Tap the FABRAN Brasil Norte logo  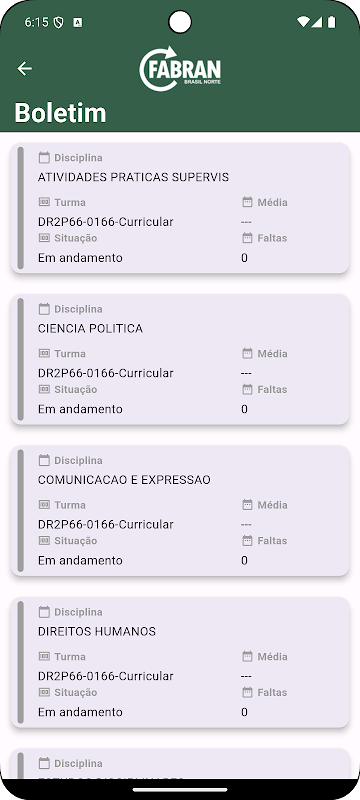180,69
